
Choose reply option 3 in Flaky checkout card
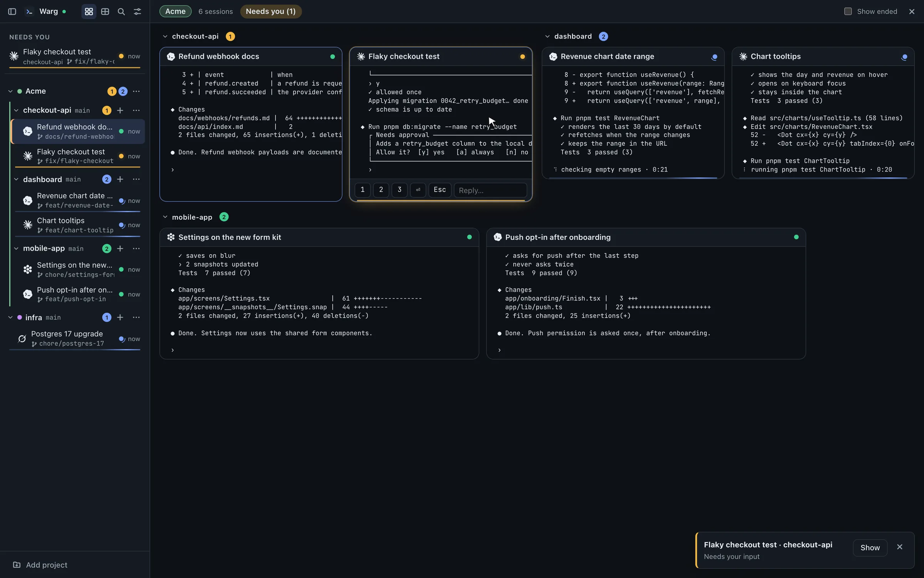[399, 190]
